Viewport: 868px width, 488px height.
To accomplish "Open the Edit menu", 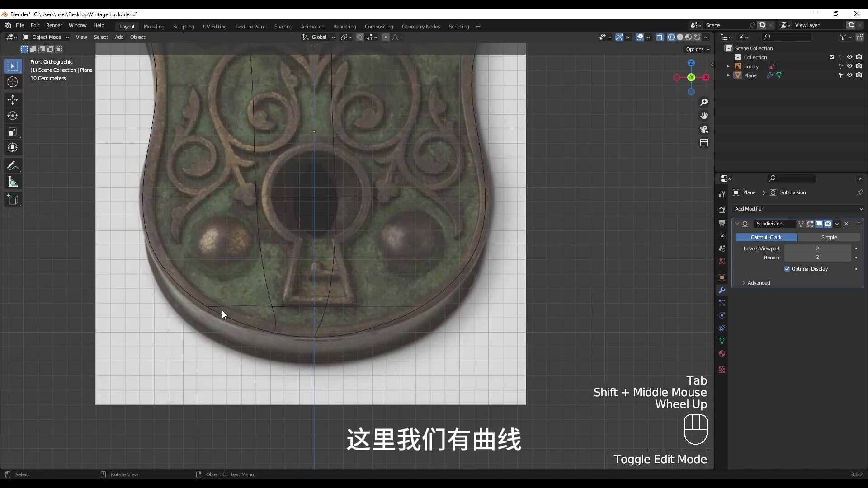I will (x=35, y=25).
